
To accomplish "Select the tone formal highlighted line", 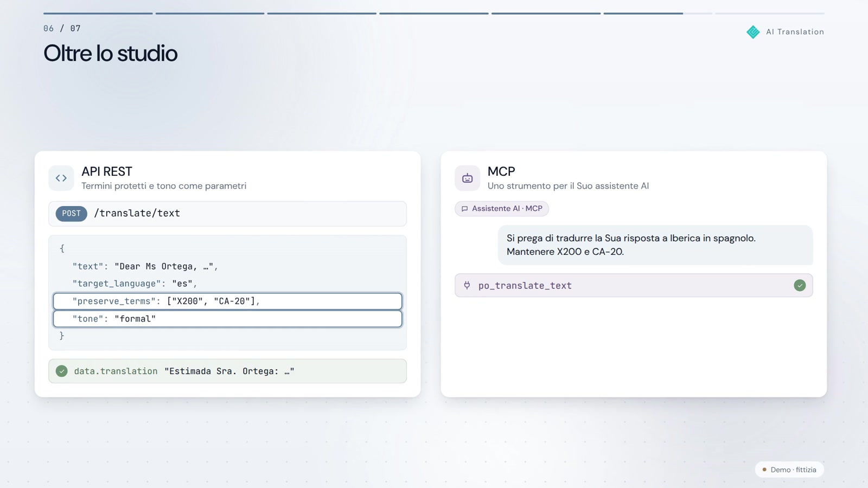I will 227,319.
